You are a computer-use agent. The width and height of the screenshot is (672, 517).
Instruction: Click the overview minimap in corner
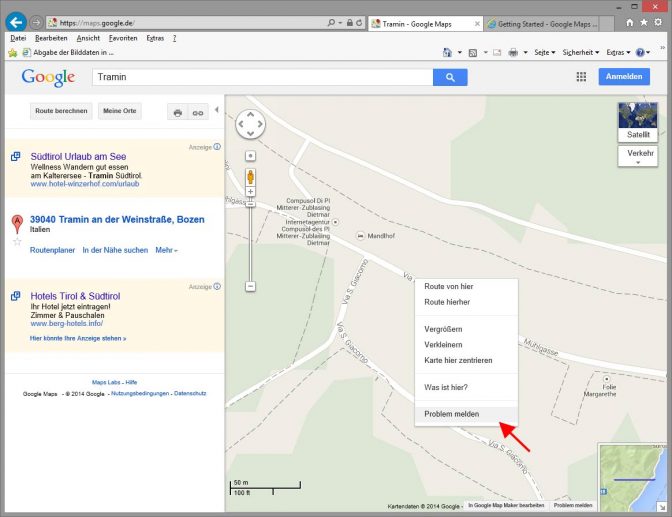tap(633, 478)
